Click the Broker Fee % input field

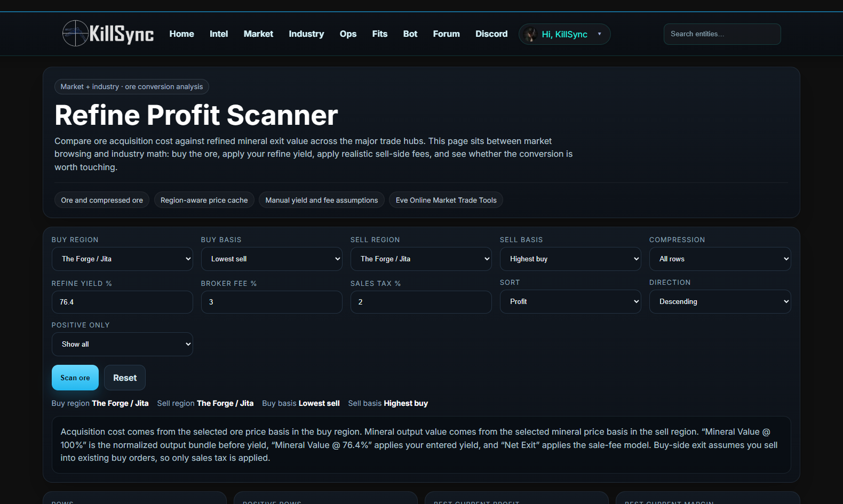pyautogui.click(x=272, y=302)
